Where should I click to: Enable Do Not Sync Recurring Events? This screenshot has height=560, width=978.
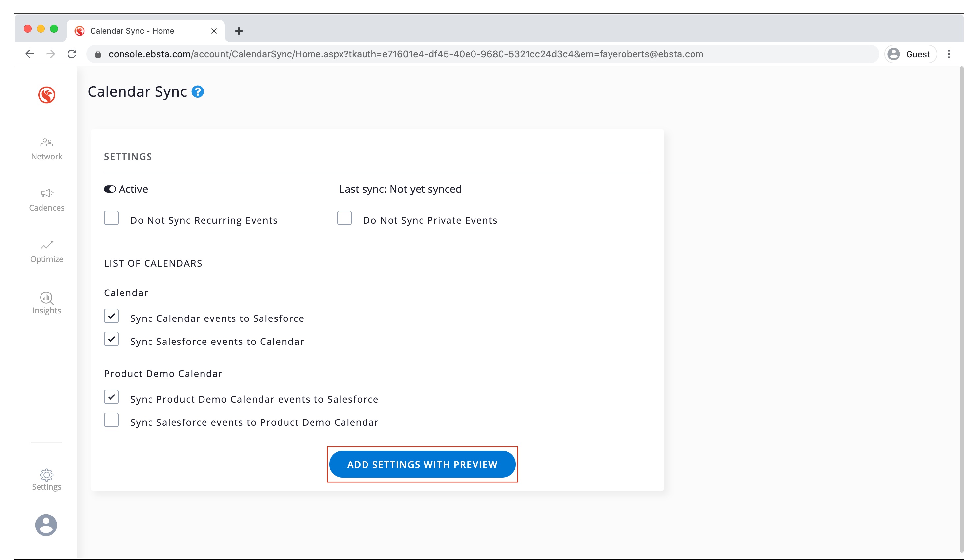tap(111, 218)
